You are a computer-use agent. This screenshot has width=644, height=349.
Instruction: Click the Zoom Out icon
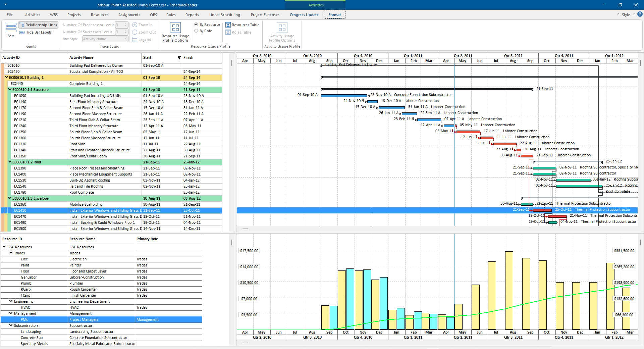click(x=135, y=32)
